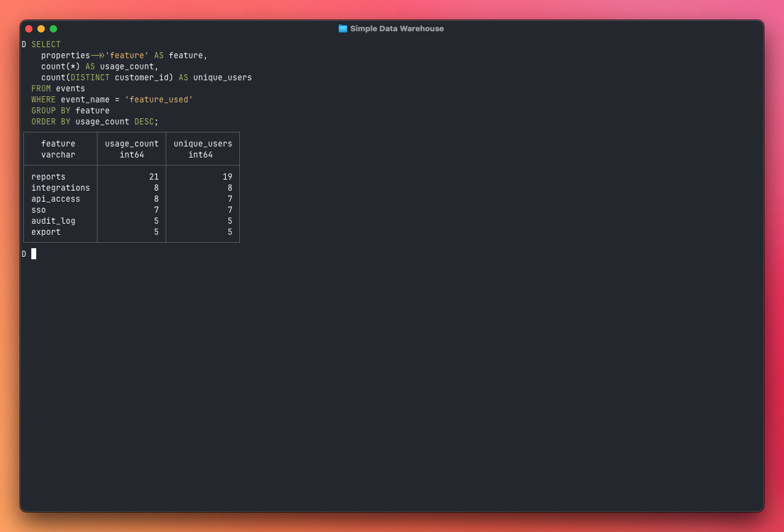This screenshot has height=532, width=784.
Task: Click the unique_users column header
Action: pos(202,144)
